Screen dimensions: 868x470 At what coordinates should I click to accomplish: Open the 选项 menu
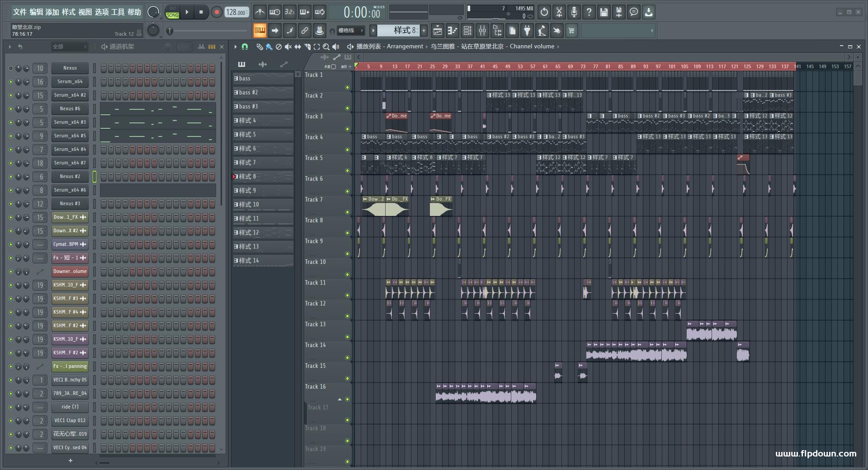pos(102,12)
